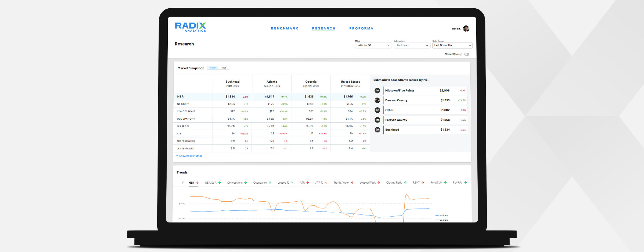Click the red down arrow beside RENT metric
Image resolution: width=644 pixels, height=252 pixels.
422,182
